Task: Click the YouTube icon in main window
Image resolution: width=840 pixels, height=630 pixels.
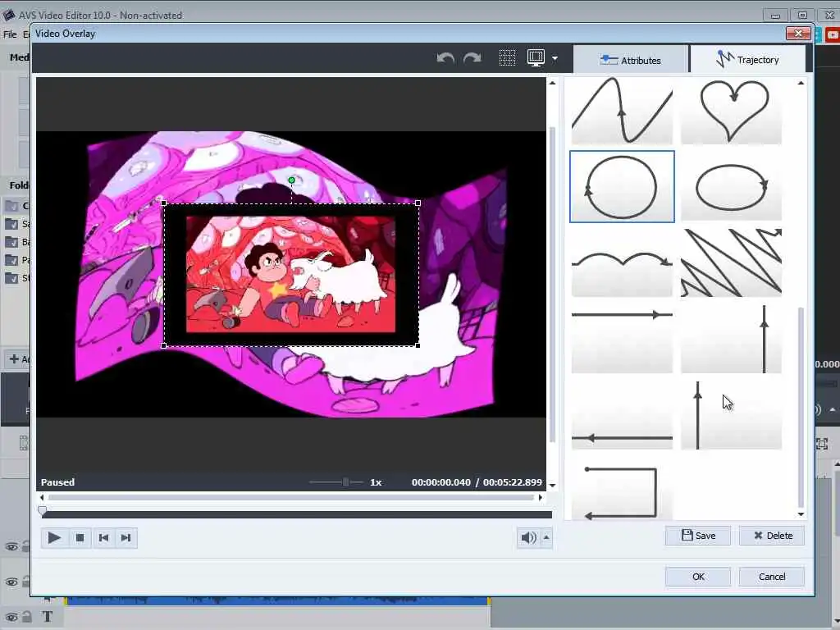Action: click(x=833, y=34)
